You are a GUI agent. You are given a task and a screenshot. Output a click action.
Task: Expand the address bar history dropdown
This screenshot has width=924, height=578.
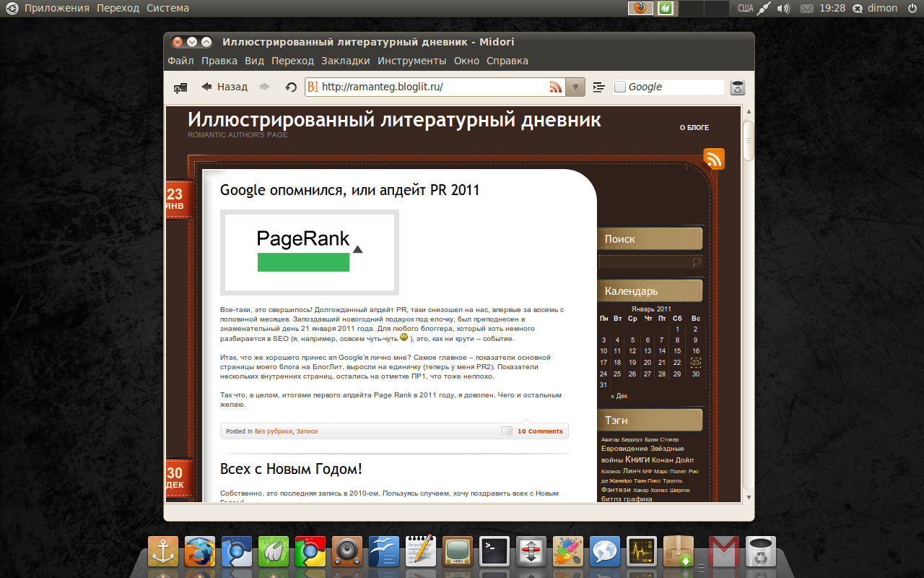click(x=575, y=87)
